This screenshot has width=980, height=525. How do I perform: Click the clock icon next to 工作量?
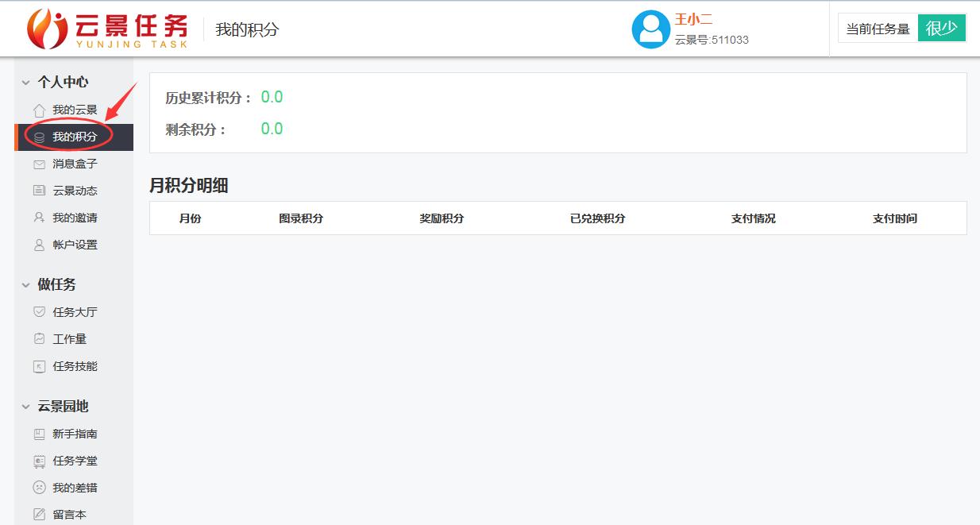point(37,339)
